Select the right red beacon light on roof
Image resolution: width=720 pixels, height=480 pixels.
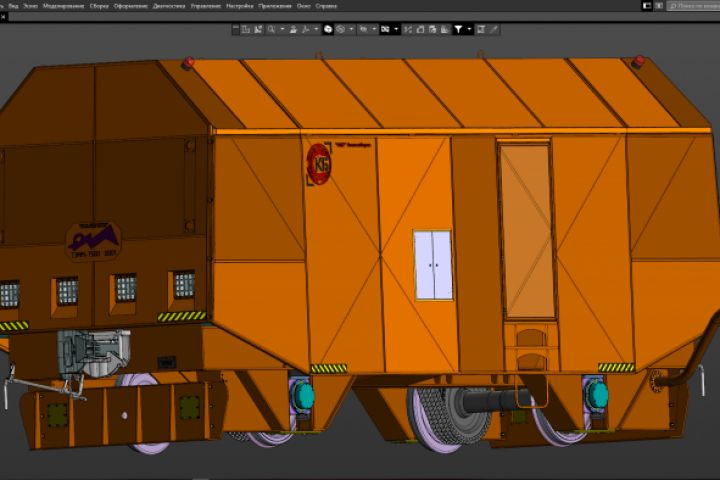639,61
